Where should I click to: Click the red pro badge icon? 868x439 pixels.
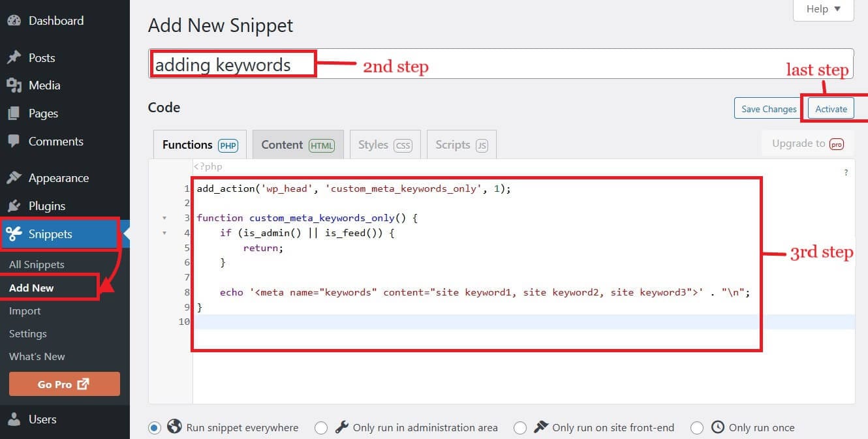(x=837, y=144)
